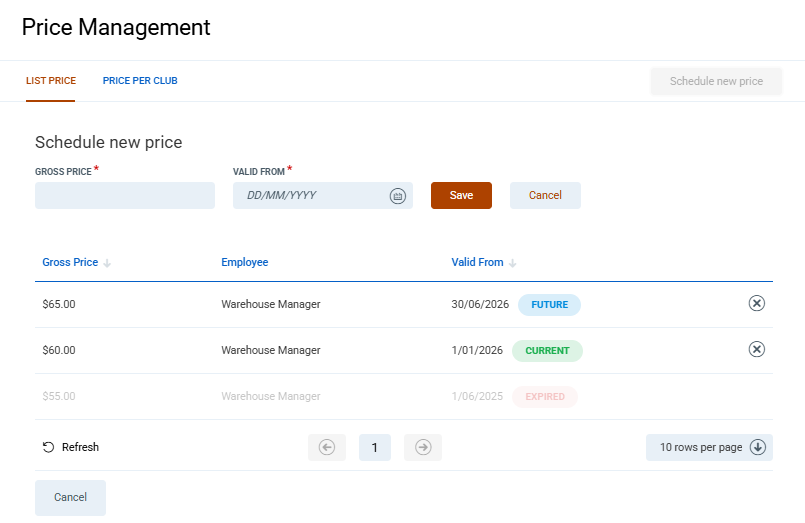Focus the Gross Price input field
Viewport: 805px width, 523px height.
click(x=125, y=196)
